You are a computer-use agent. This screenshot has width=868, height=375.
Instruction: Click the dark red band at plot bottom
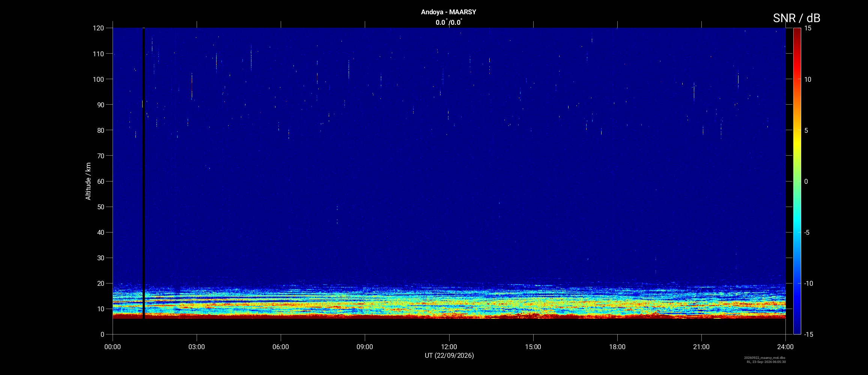pyautogui.click(x=449, y=316)
